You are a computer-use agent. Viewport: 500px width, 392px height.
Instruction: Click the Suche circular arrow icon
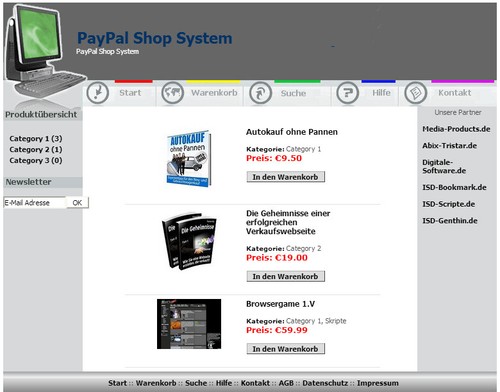(261, 93)
